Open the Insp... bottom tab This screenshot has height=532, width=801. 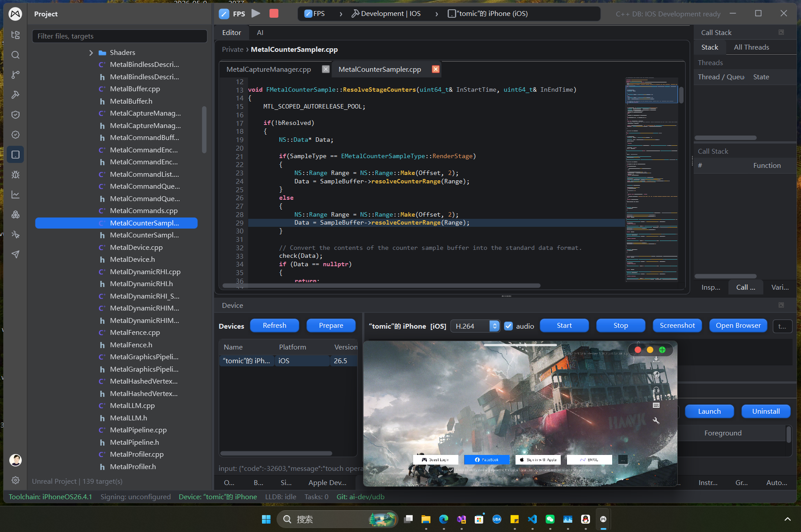pos(711,287)
